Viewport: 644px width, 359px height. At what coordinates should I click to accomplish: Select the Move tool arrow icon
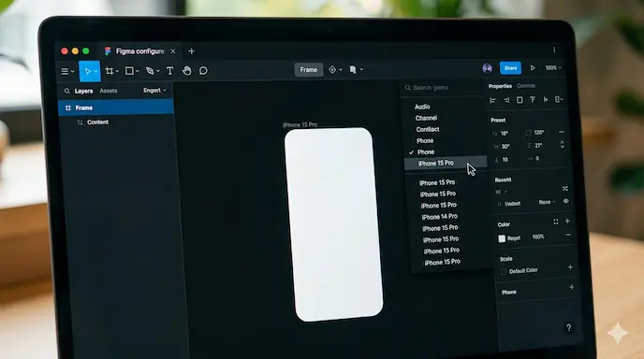[87, 71]
